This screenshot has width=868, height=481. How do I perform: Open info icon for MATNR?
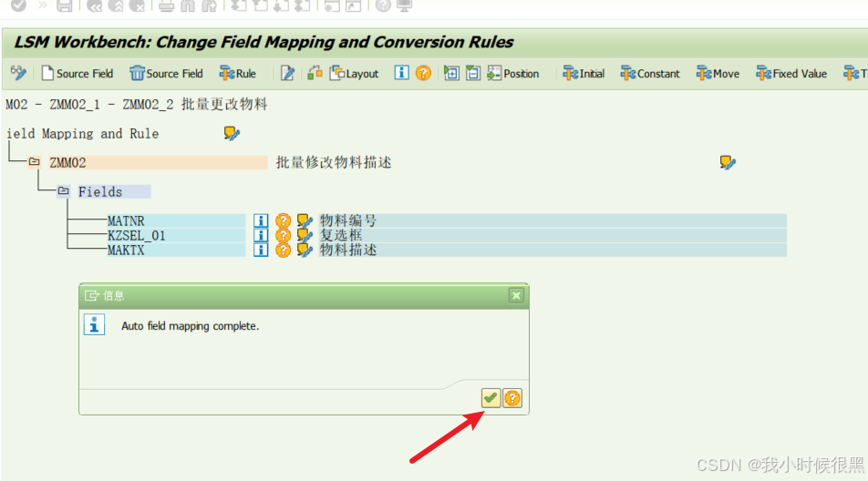[261, 220]
